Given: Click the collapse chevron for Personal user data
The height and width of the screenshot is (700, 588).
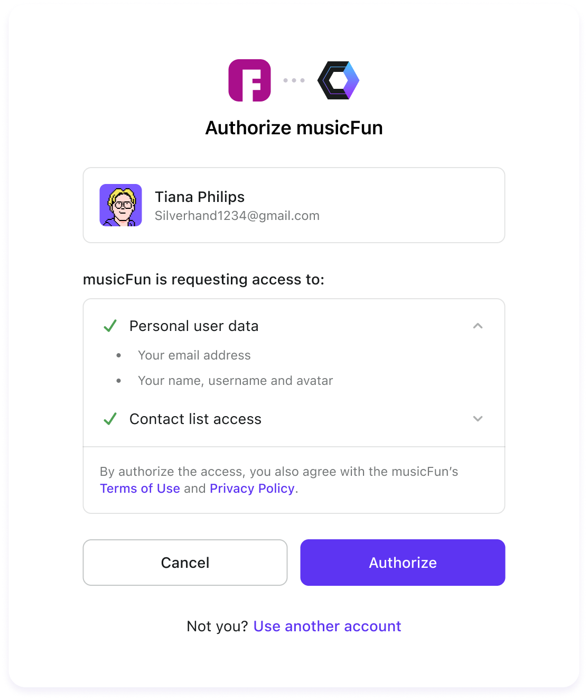Looking at the screenshot, I should point(478,326).
